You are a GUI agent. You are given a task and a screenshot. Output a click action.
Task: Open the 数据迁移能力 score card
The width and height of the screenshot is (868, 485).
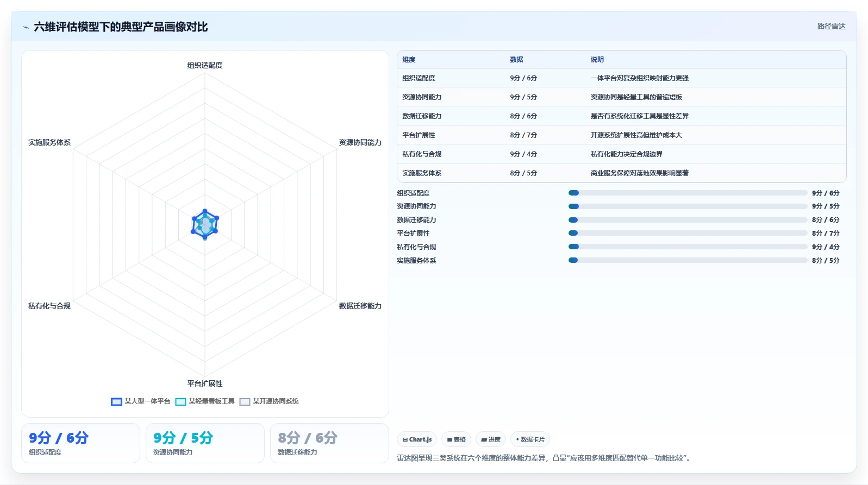[x=329, y=443]
